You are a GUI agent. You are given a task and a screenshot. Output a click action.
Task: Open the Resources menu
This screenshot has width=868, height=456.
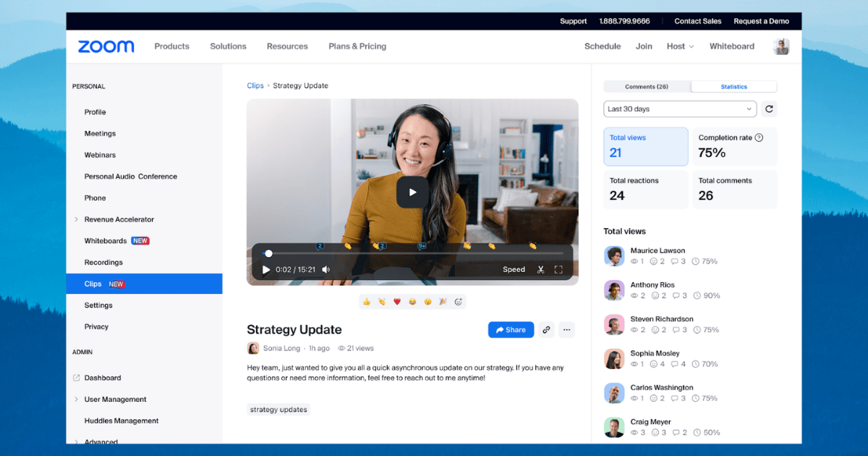(x=287, y=46)
